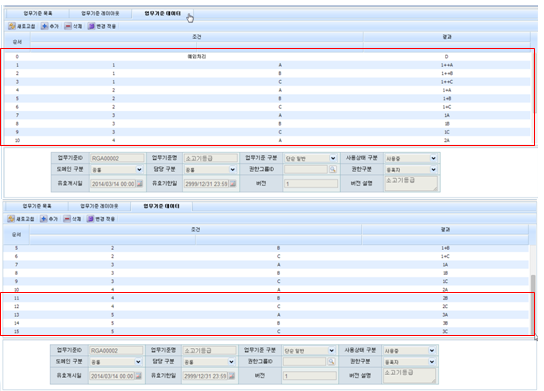Click the 변경 적용 button label in upper toolbar

coord(106,26)
